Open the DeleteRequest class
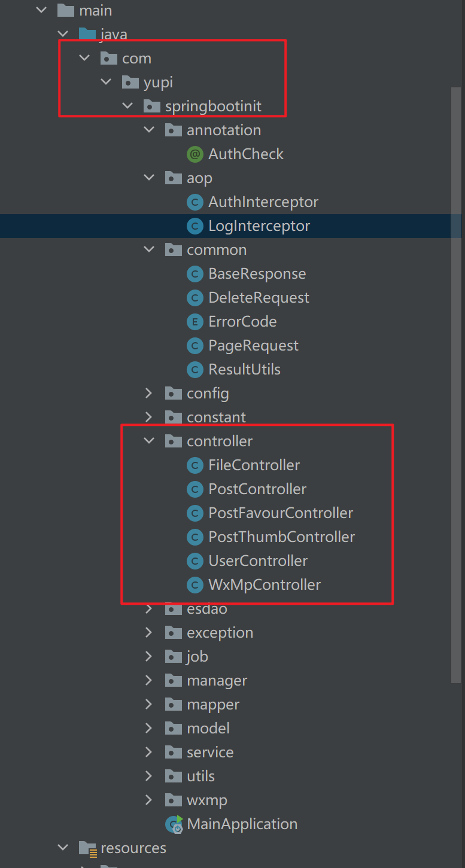 (259, 298)
